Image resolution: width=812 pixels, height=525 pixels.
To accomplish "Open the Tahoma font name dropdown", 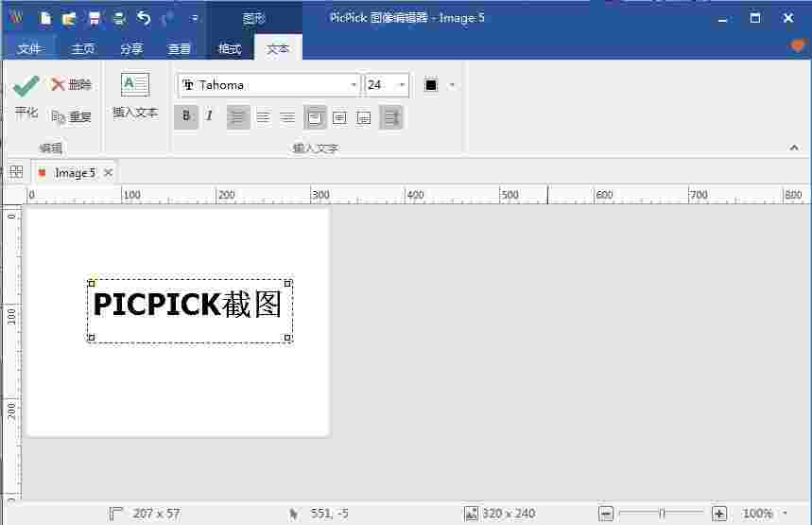I will [x=354, y=85].
